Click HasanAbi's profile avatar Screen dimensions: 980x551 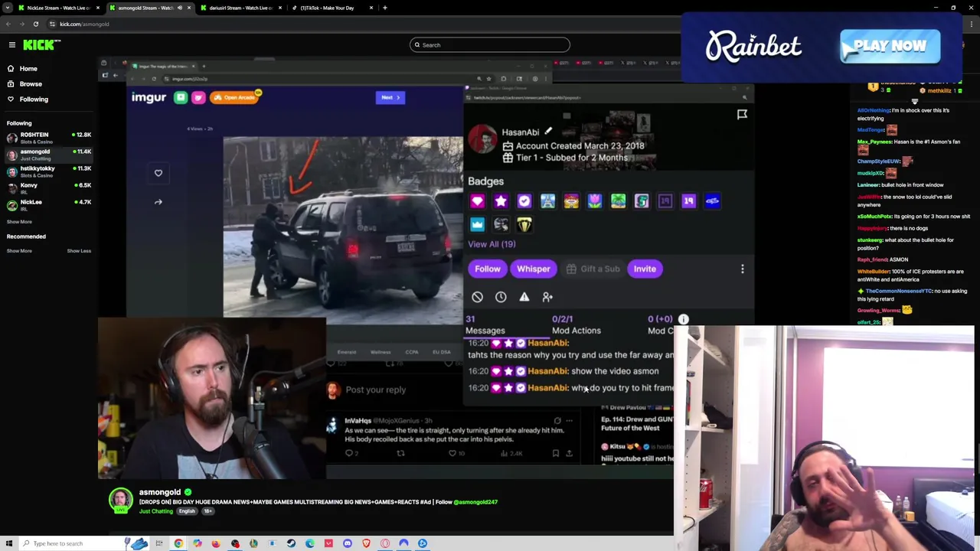(482, 139)
